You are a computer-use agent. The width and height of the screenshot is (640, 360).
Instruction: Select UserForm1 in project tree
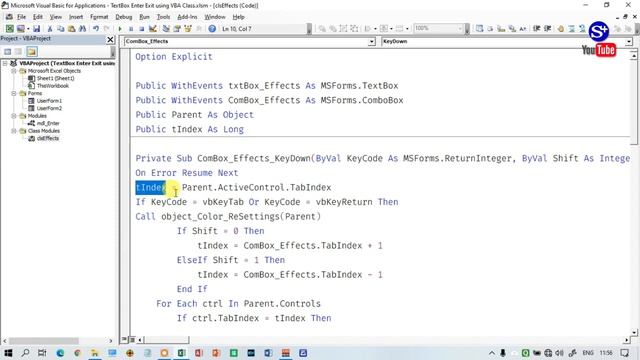[49, 101]
